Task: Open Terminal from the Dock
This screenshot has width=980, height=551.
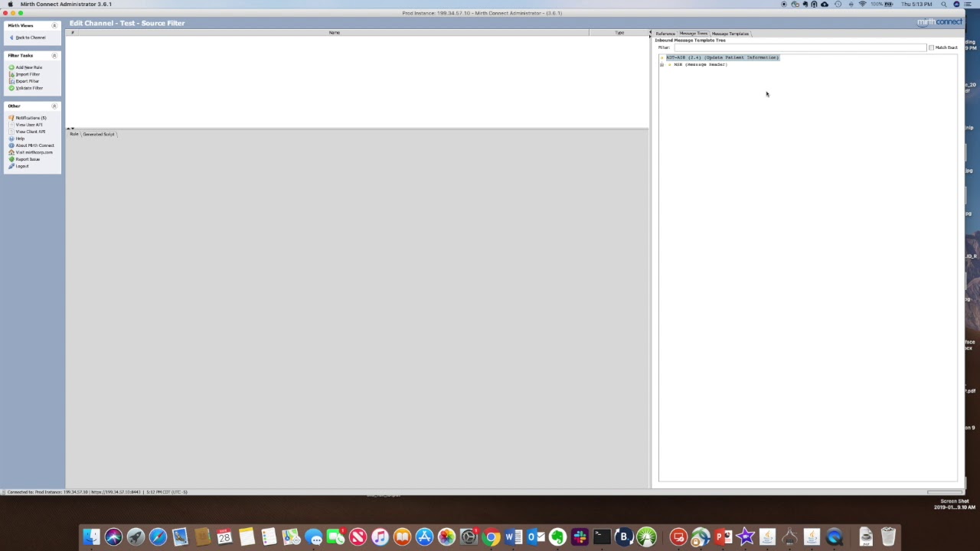Action: (602, 537)
